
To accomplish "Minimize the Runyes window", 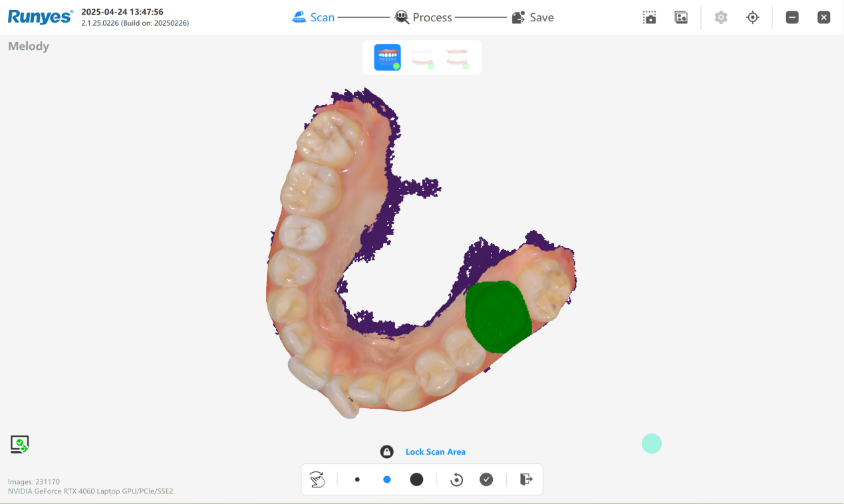I will click(x=792, y=18).
